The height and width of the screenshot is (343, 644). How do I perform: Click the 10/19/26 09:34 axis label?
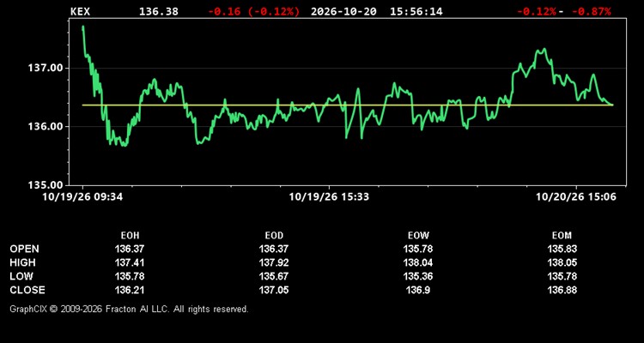click(x=82, y=197)
